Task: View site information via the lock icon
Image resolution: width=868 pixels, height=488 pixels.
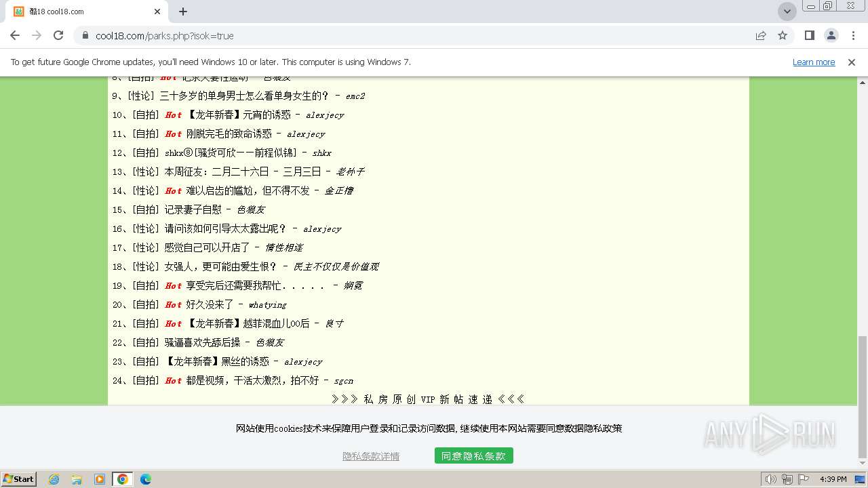Action: (x=85, y=35)
